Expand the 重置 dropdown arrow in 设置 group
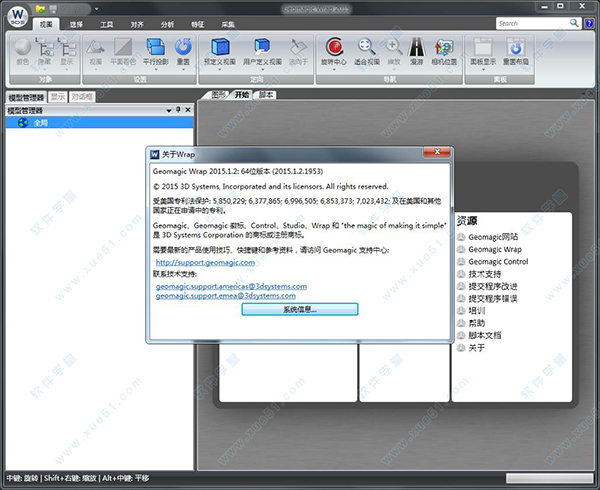 pyautogui.click(x=183, y=70)
